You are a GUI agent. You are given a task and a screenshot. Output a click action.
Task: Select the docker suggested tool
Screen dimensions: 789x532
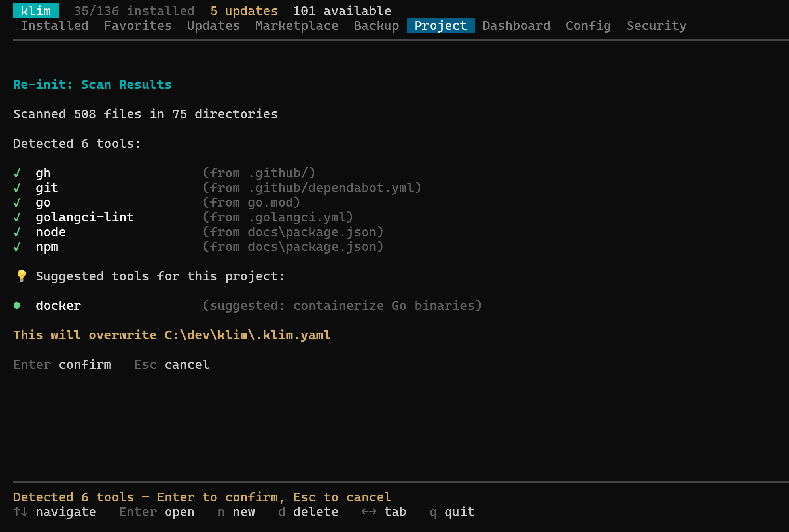(59, 306)
